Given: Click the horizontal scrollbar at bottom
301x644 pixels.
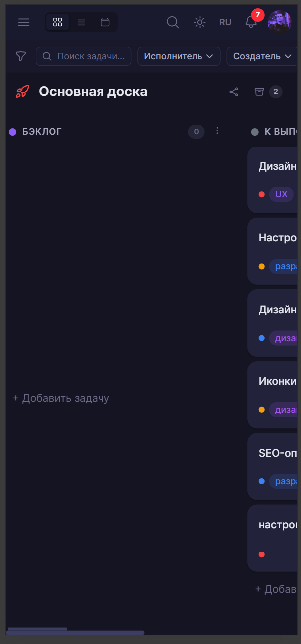Looking at the screenshot, I should [x=75, y=633].
